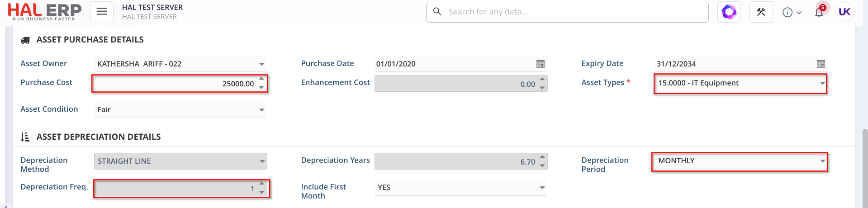
Task: Open the Include First Month dropdown
Action: pos(542,188)
